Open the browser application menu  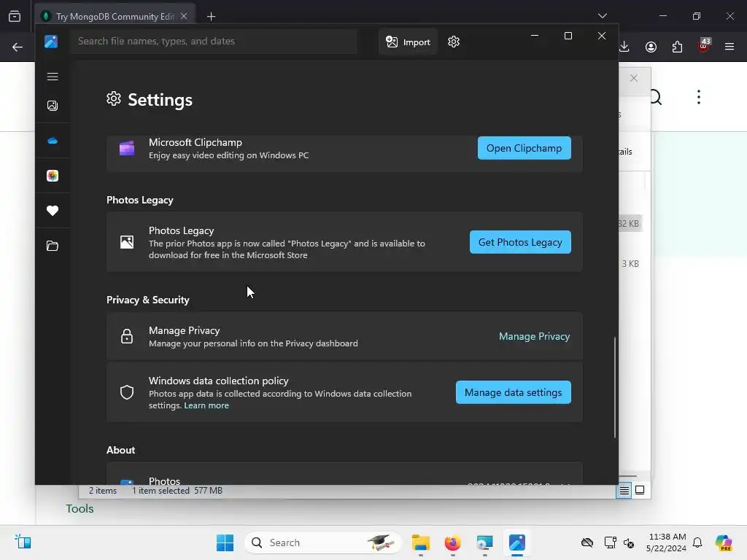729,47
